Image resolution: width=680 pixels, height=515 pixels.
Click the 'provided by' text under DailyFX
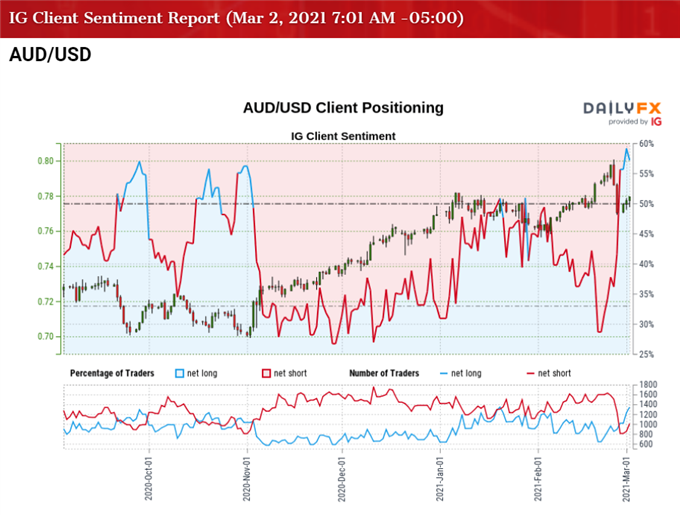pyautogui.click(x=628, y=122)
